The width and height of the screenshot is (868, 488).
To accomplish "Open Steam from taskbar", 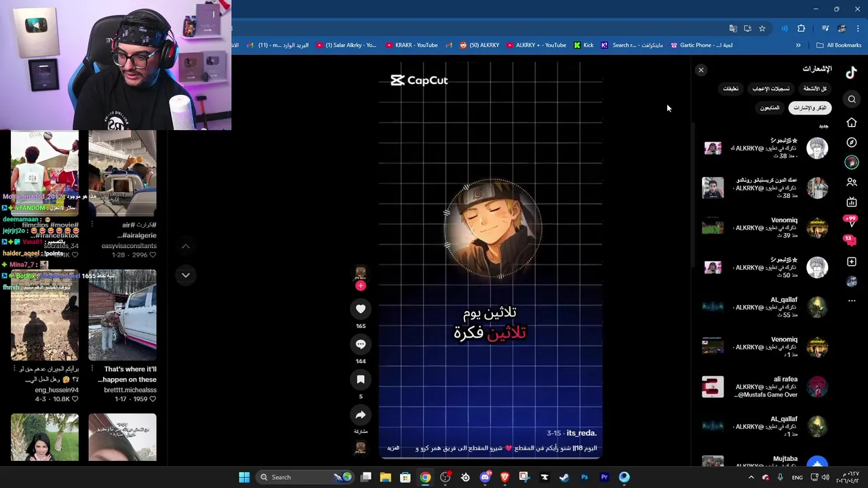I will (x=564, y=477).
